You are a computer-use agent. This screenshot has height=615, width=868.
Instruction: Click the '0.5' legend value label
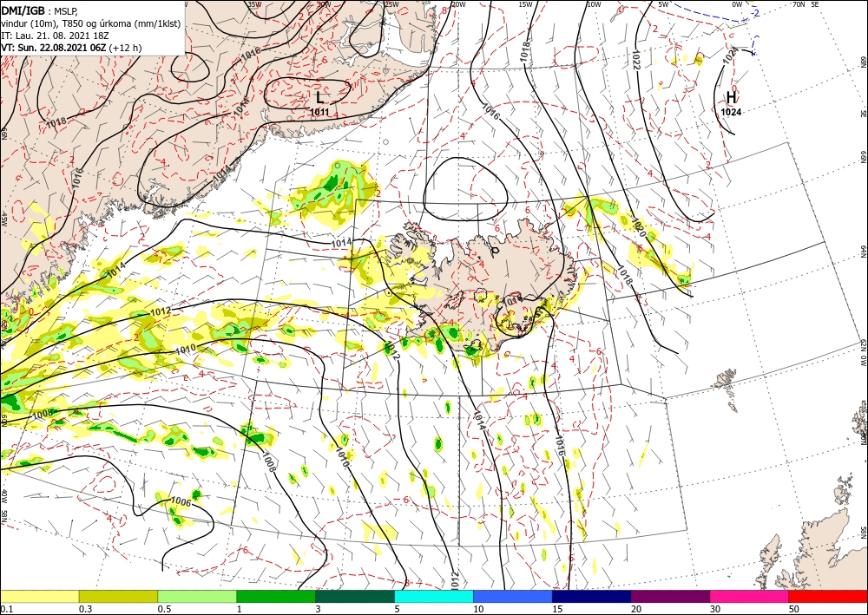click(164, 609)
